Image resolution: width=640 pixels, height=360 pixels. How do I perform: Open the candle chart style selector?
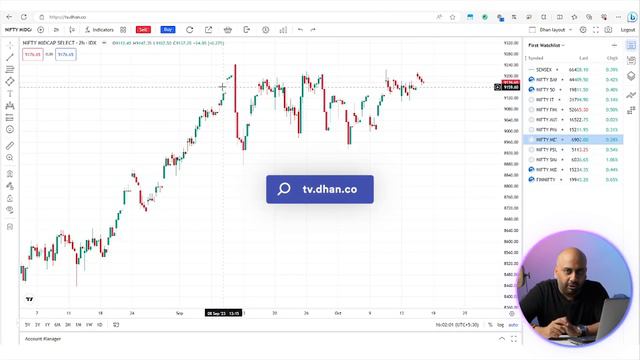coord(72,30)
